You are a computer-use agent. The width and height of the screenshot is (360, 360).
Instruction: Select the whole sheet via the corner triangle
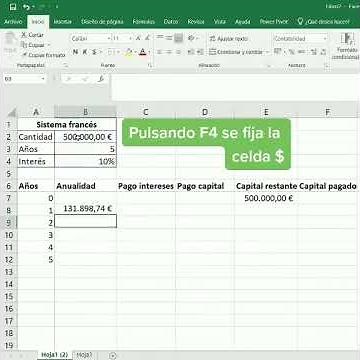tap(12, 112)
